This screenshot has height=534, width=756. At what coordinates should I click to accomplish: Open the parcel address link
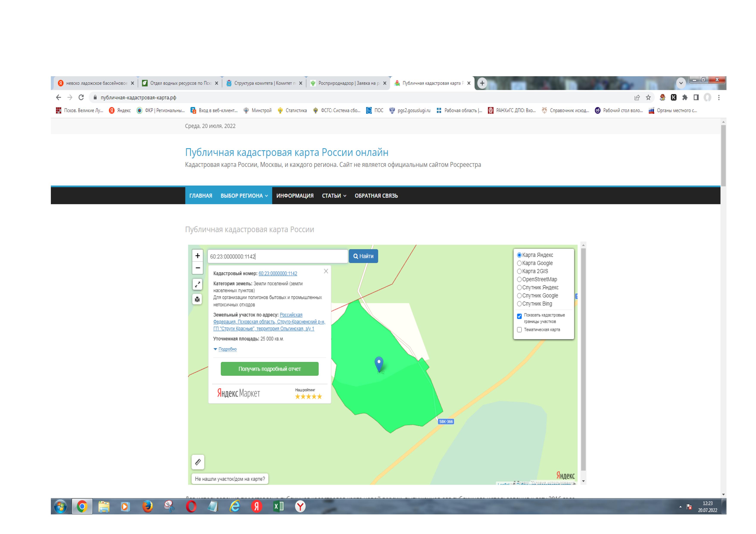tap(269, 322)
